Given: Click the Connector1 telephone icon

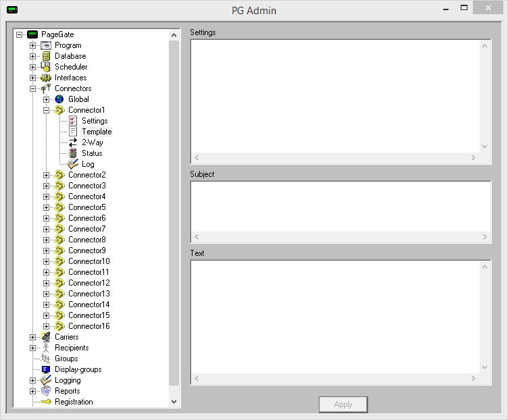Looking at the screenshot, I should tap(59, 110).
